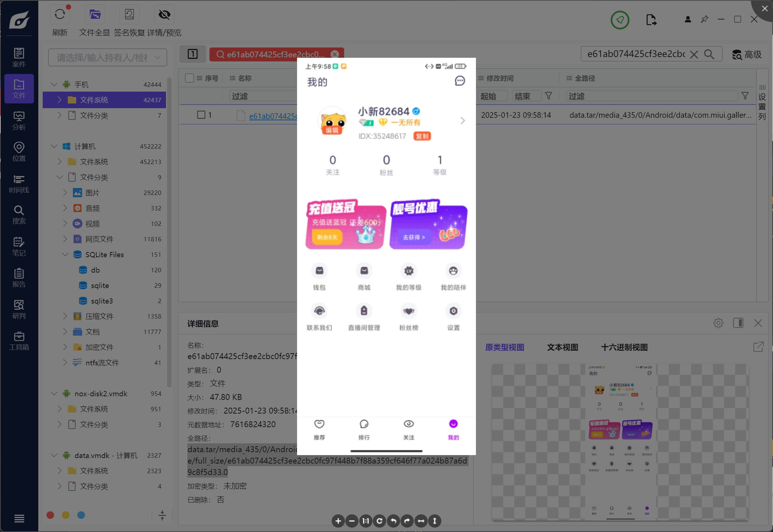Collapse the SQLite Files node
This screenshot has height=532, width=773.
(65, 254)
